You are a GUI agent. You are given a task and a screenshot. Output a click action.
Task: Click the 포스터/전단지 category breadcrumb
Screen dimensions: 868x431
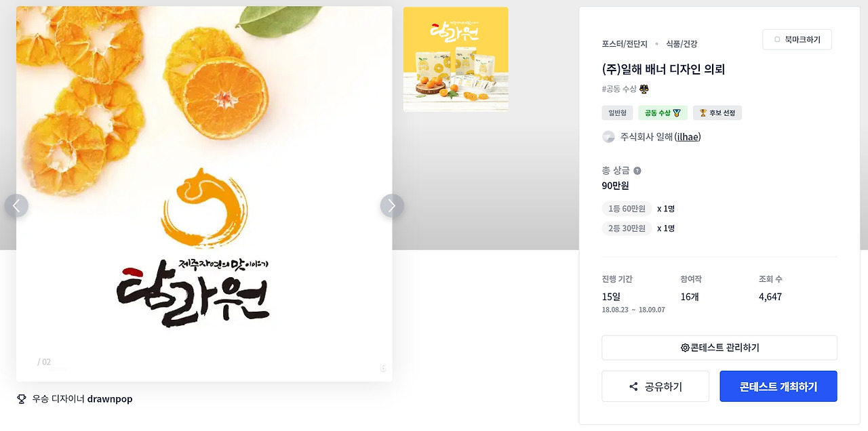[625, 44]
